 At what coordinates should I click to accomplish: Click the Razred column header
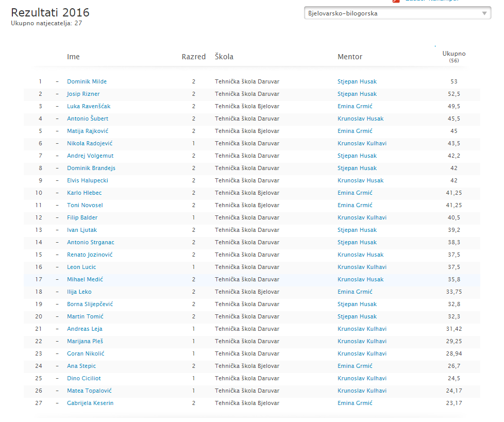(193, 57)
